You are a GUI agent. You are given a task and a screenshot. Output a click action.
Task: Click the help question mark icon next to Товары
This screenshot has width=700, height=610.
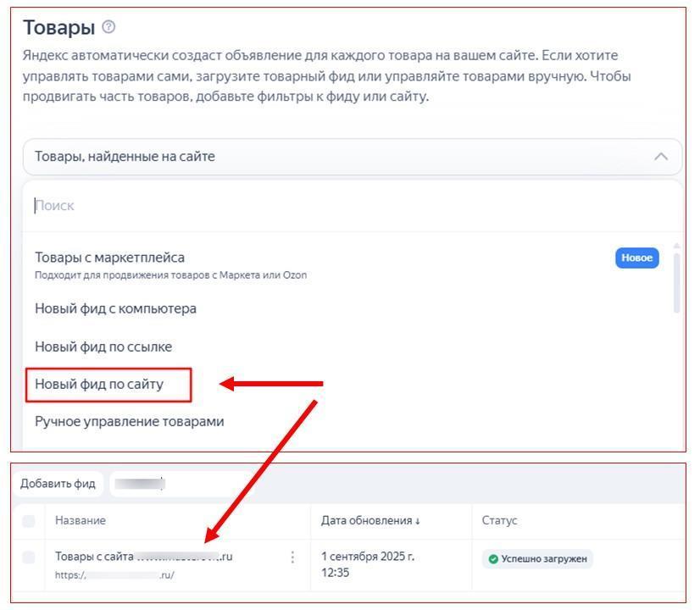point(108,27)
